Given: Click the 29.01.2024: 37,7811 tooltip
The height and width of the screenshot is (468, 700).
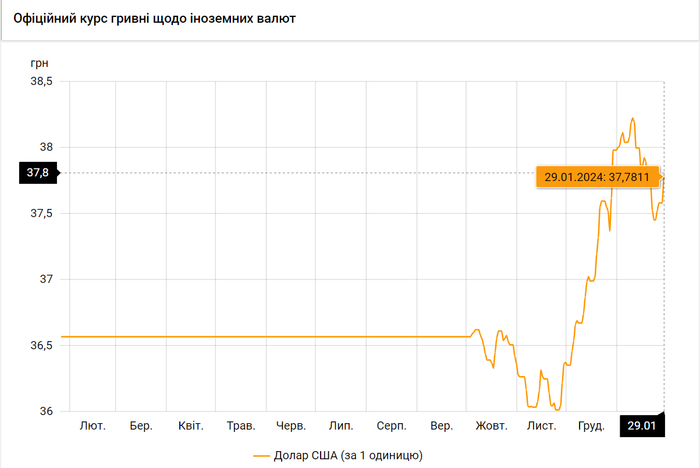Looking at the screenshot, I should pos(596,178).
